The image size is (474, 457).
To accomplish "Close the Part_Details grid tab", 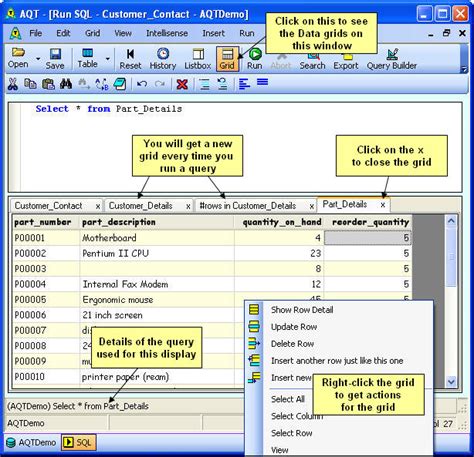I will point(383,205).
